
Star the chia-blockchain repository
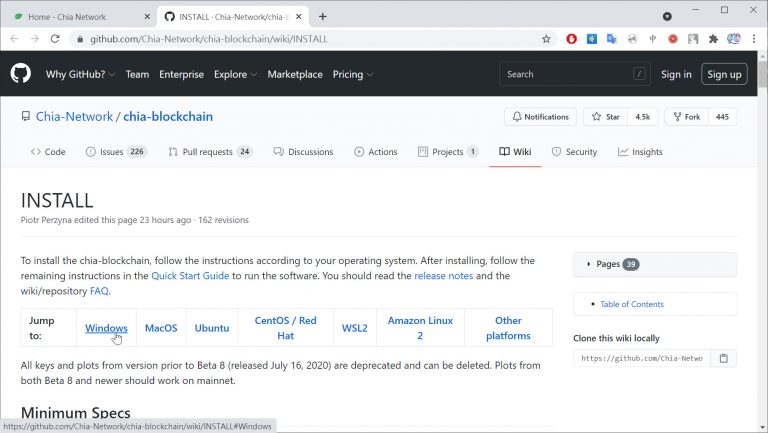[605, 117]
